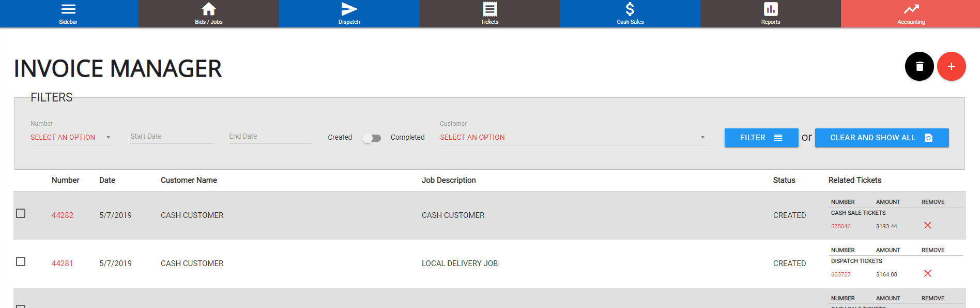Switch to the Accounting tab
The height and width of the screenshot is (308, 980).
coord(911,13)
